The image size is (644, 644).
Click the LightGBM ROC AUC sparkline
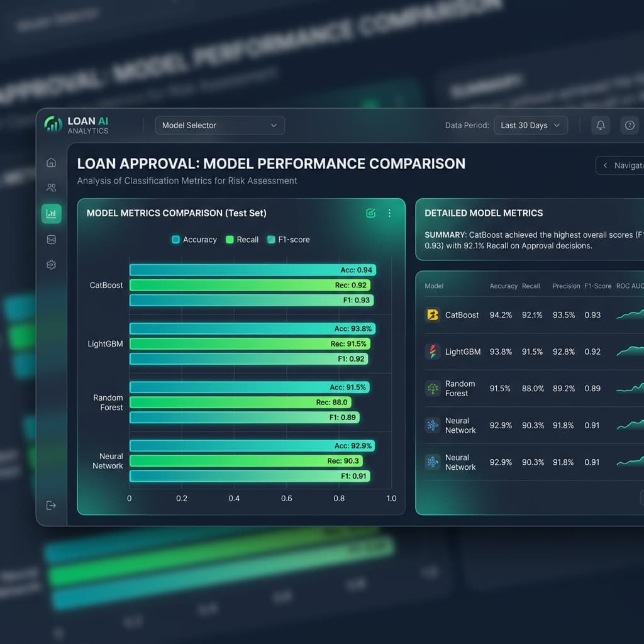(630, 351)
